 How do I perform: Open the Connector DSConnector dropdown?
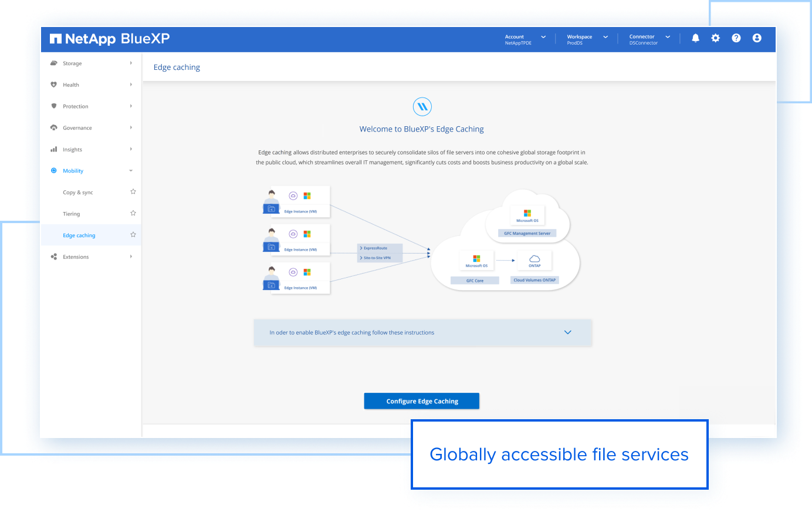coord(648,38)
